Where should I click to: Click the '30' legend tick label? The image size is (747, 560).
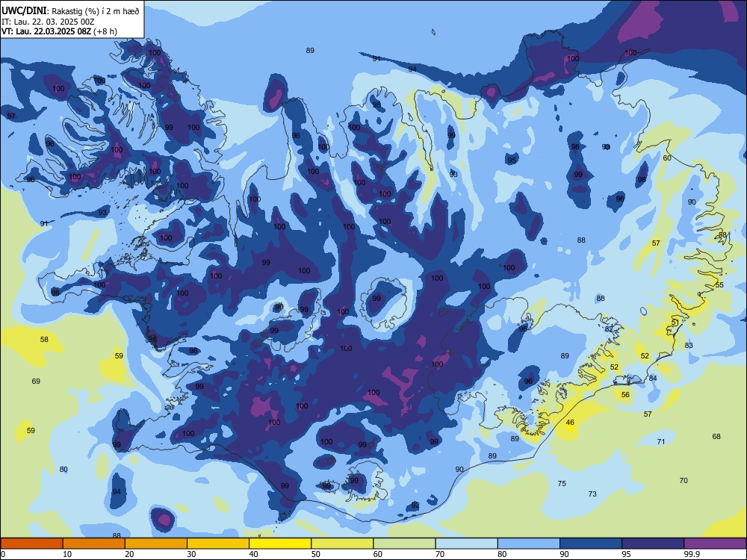[x=191, y=554]
